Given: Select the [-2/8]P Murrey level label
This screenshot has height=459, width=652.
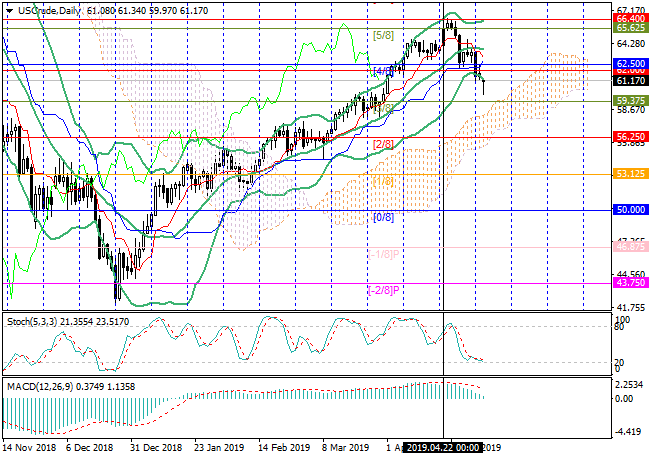Looking at the screenshot, I should coord(385,290).
